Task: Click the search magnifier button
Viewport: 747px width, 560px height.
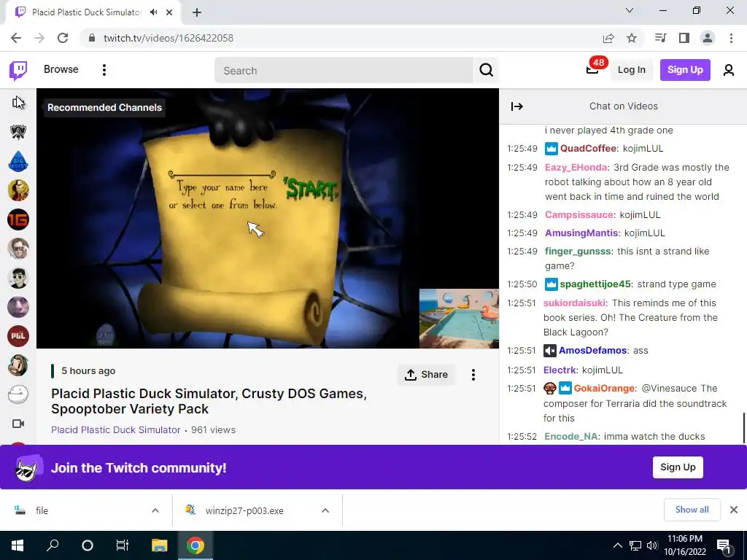Action: pyautogui.click(x=486, y=70)
